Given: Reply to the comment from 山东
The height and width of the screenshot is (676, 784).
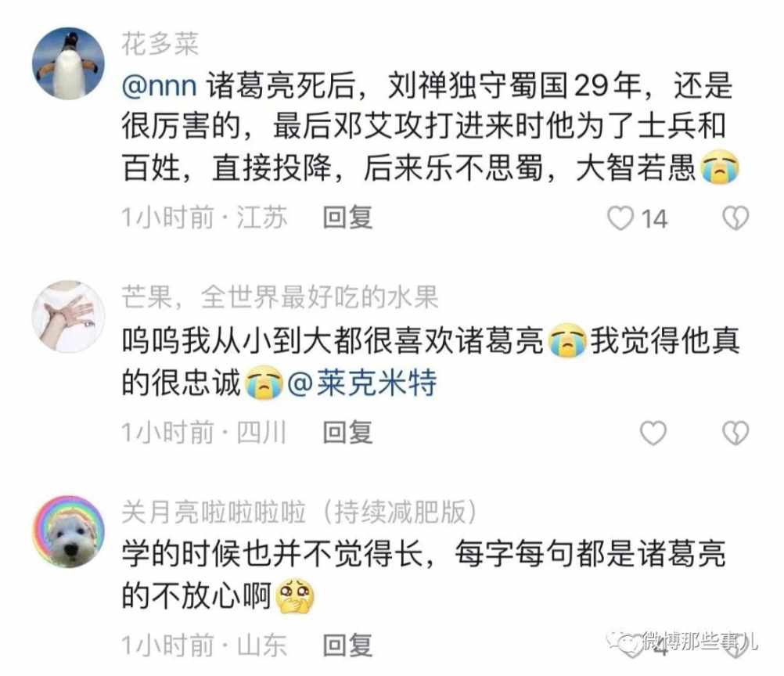Looking at the screenshot, I should [347, 645].
